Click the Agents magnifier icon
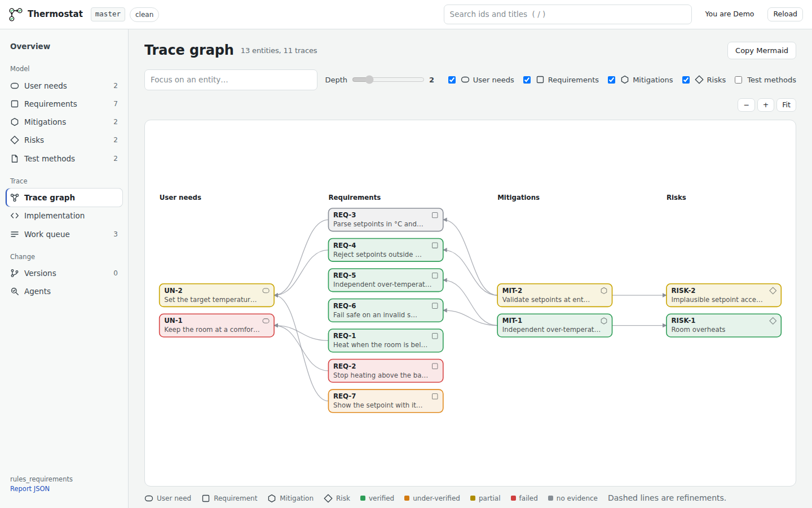 tap(15, 291)
